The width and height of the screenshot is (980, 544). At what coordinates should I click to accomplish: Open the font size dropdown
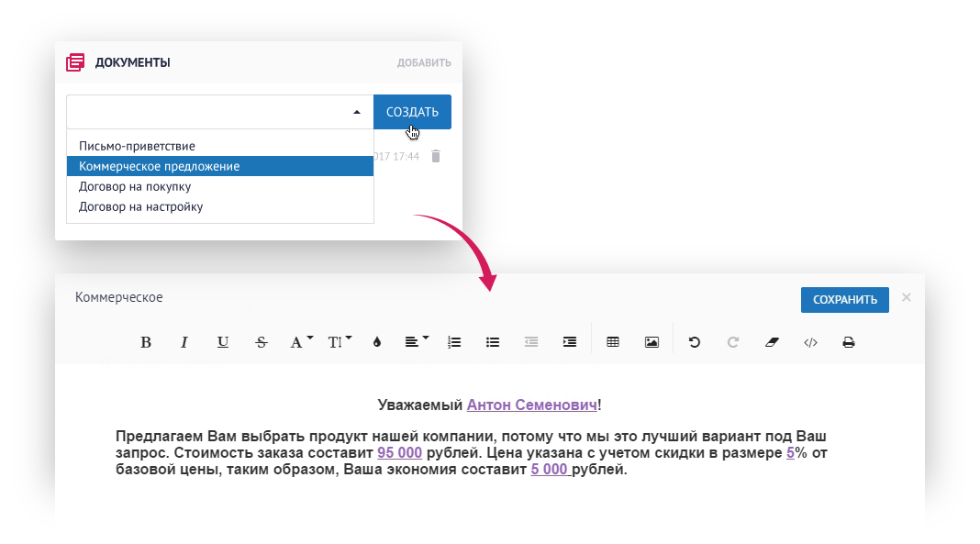(x=340, y=342)
